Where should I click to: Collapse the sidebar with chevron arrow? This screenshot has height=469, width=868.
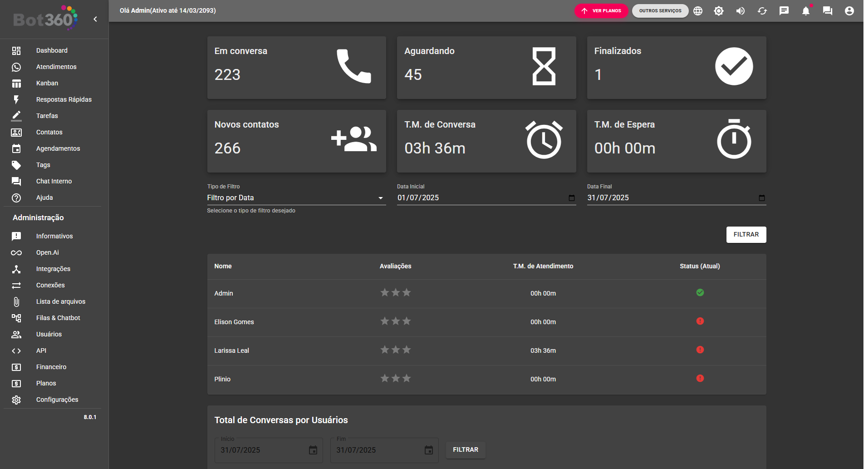click(95, 19)
